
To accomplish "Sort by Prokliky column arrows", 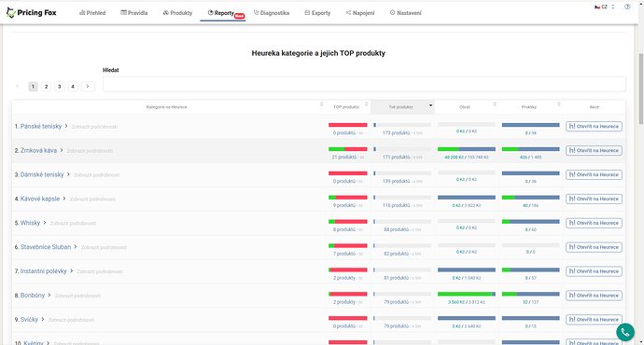I will [558, 104].
